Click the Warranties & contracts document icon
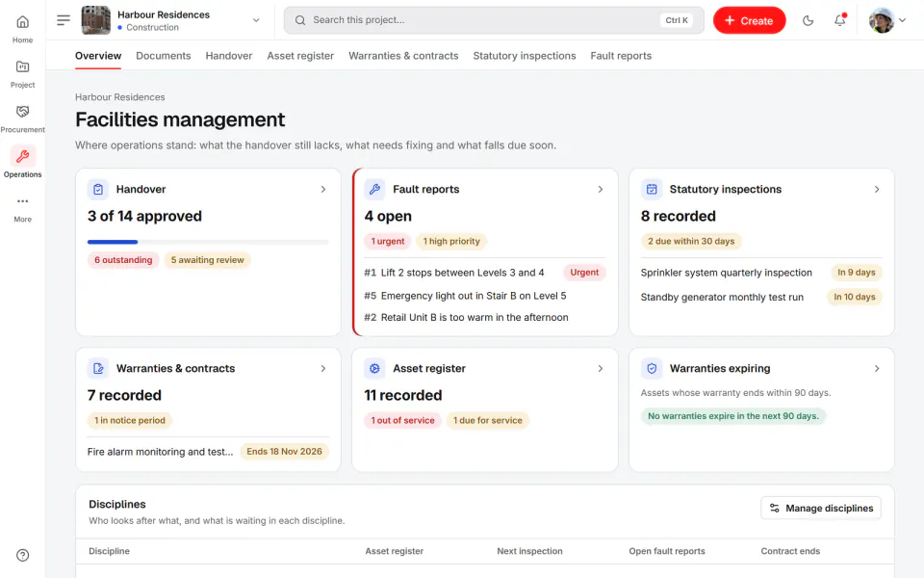Image resolution: width=924 pixels, height=578 pixels. coord(98,369)
